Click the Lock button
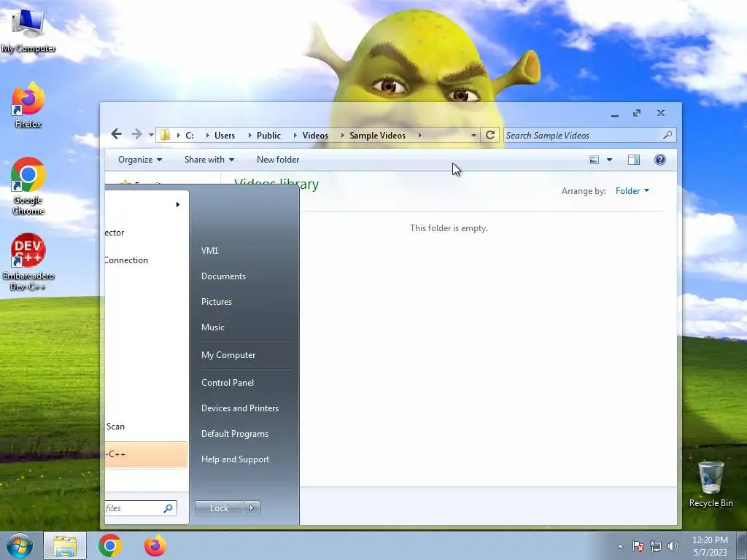747x560 pixels. tap(219, 508)
